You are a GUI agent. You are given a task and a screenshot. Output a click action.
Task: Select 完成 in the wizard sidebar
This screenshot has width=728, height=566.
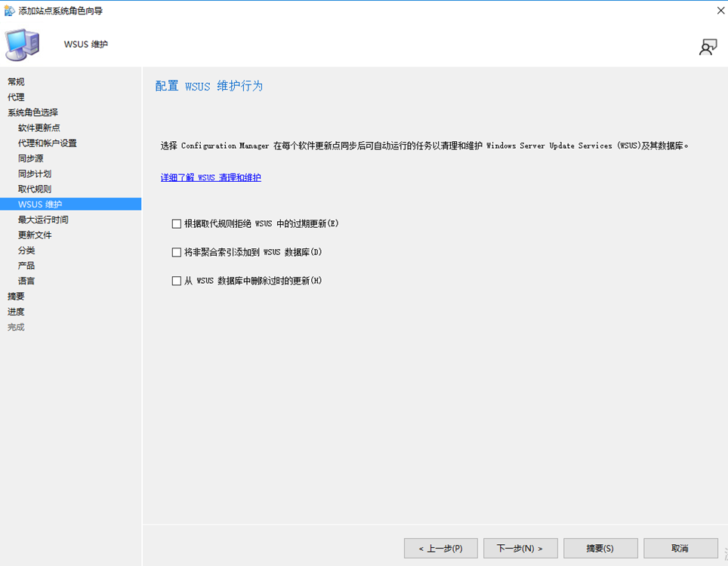coord(17,327)
